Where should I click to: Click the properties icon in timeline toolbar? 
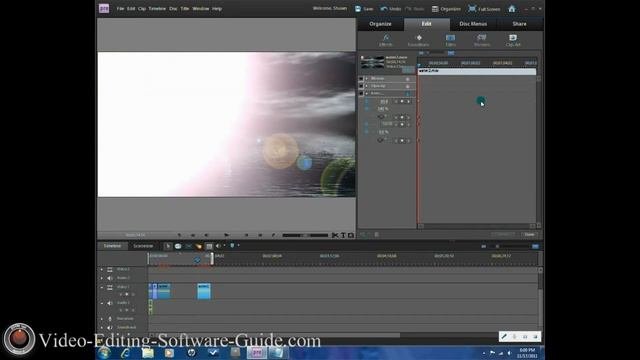click(209, 246)
